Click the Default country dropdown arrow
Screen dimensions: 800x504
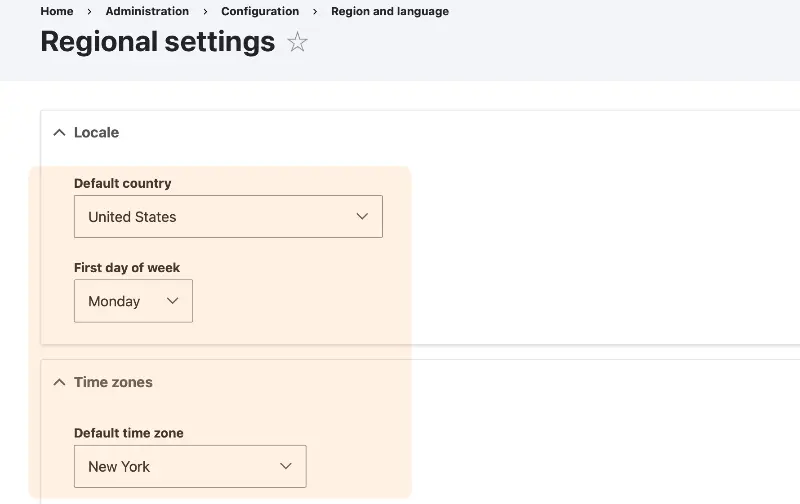click(x=362, y=216)
